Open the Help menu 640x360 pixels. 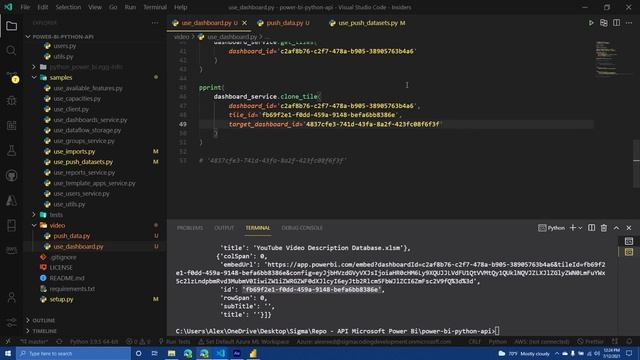(180, 7)
